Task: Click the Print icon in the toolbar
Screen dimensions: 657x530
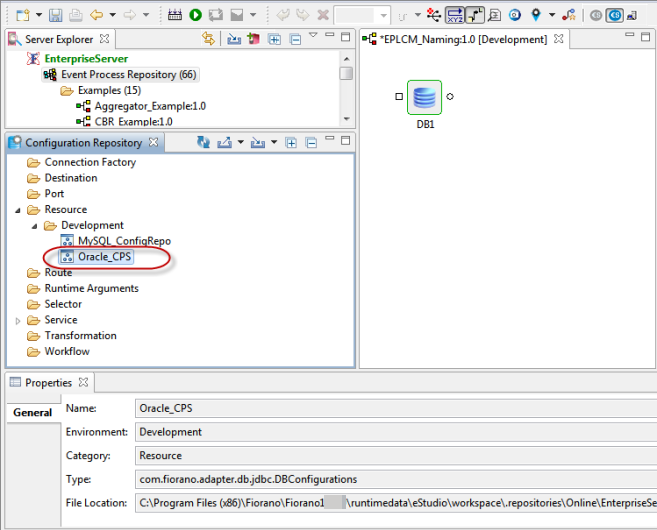Action: 75,16
